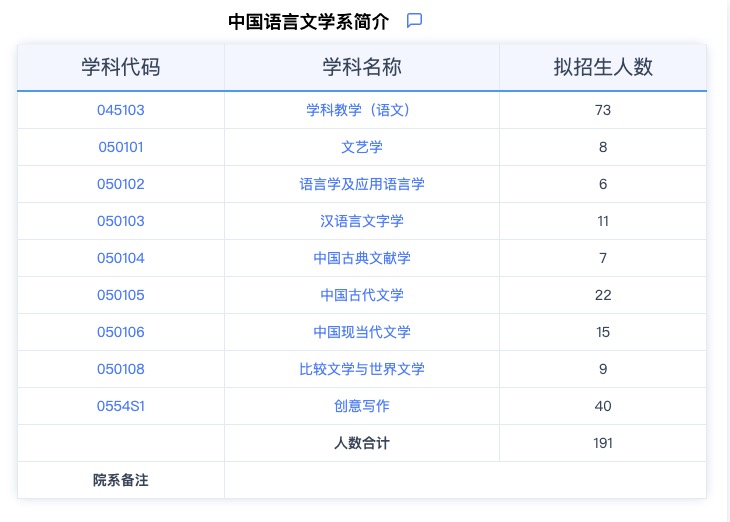This screenshot has height=522, width=730.
Task: Select 汉语言文字学 subject
Action: coord(361,221)
